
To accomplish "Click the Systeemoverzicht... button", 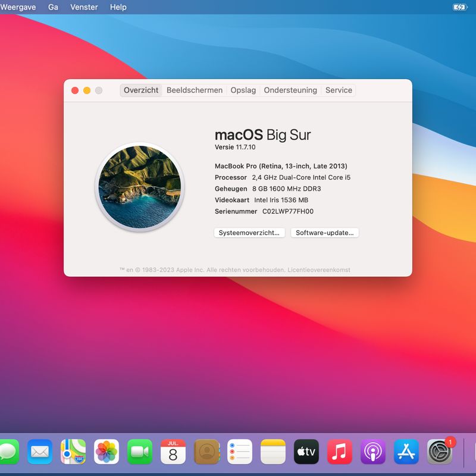I will (249, 233).
